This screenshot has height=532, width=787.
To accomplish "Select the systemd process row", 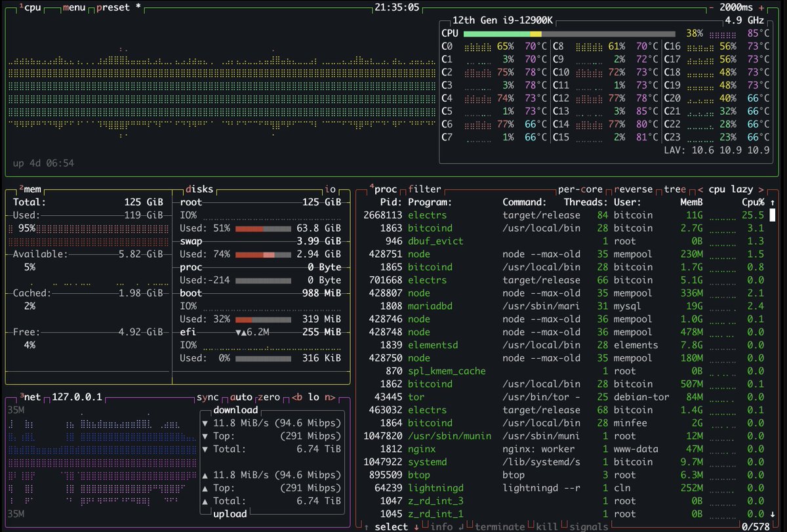I will (x=562, y=462).
